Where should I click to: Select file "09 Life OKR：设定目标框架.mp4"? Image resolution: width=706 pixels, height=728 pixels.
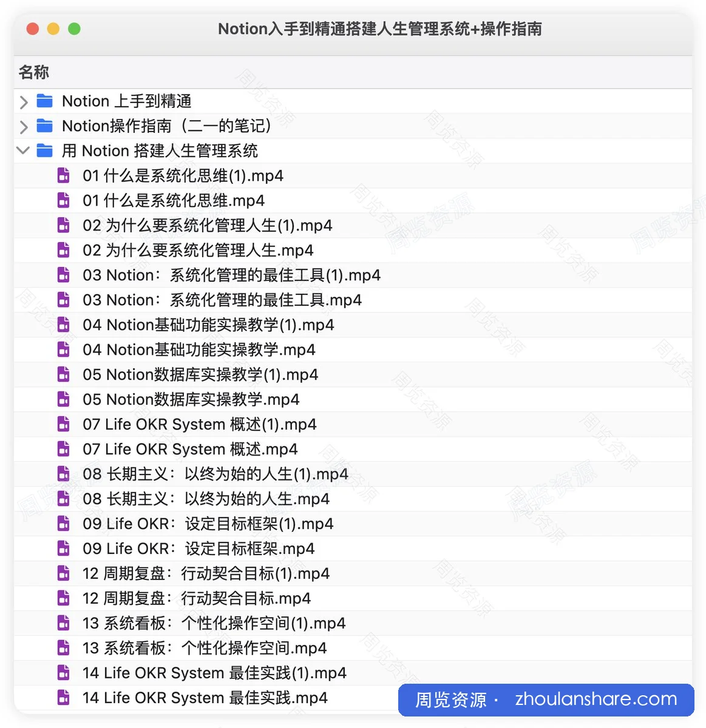pos(199,548)
